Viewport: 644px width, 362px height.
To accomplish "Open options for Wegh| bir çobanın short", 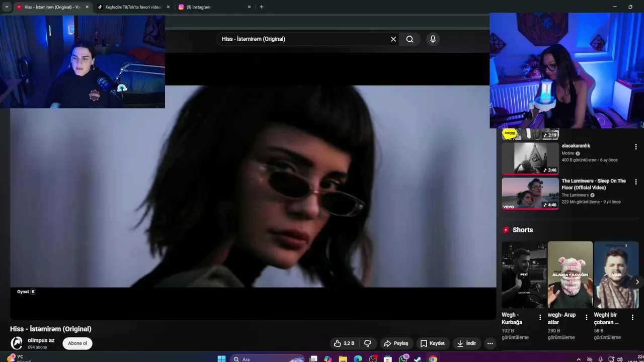I will click(x=632, y=317).
